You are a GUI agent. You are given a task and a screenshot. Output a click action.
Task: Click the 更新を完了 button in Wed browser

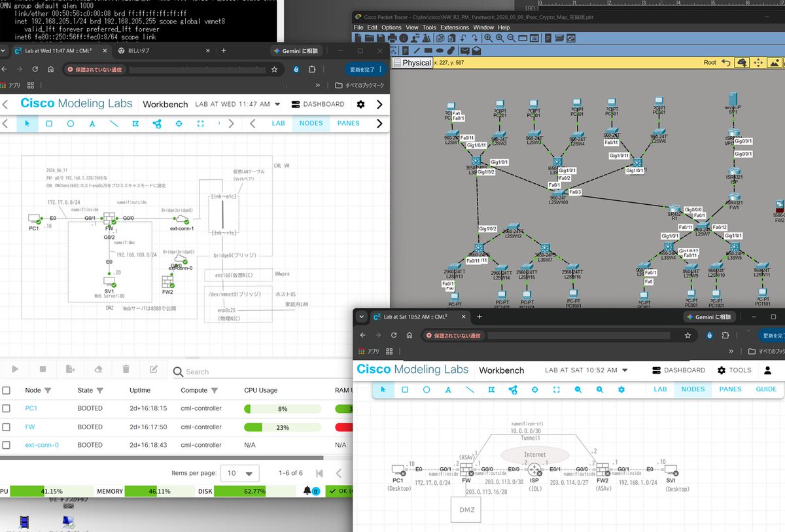coord(366,69)
